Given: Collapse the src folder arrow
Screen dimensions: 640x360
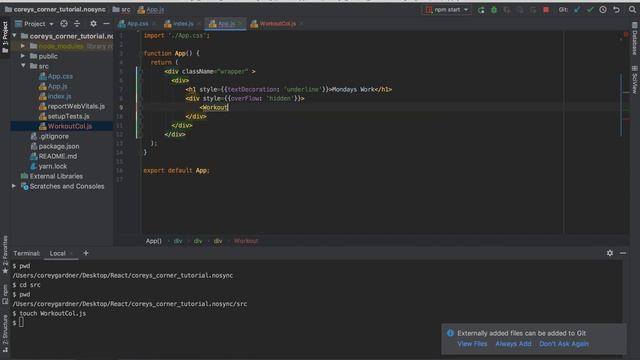Looking at the screenshot, I should coord(23,66).
